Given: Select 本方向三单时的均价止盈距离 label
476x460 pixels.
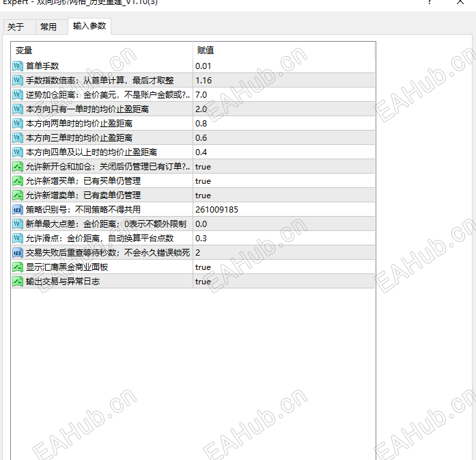Looking at the screenshot, I should (79, 137).
